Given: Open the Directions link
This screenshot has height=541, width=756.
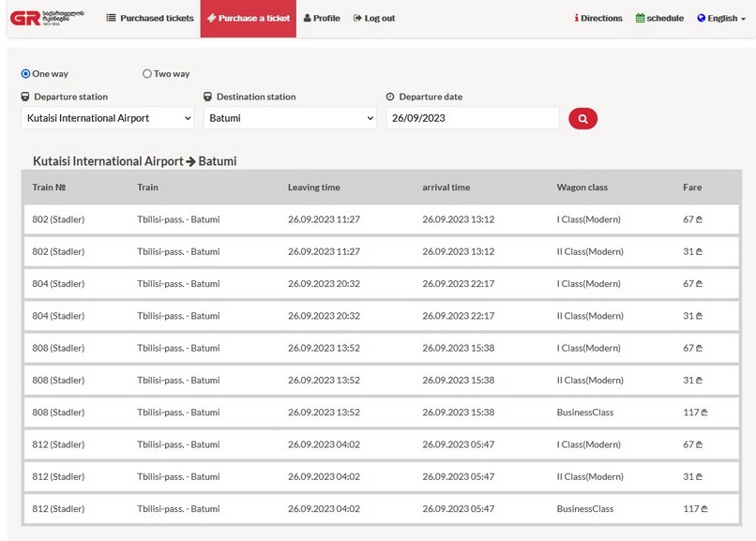Looking at the screenshot, I should click(x=598, y=18).
